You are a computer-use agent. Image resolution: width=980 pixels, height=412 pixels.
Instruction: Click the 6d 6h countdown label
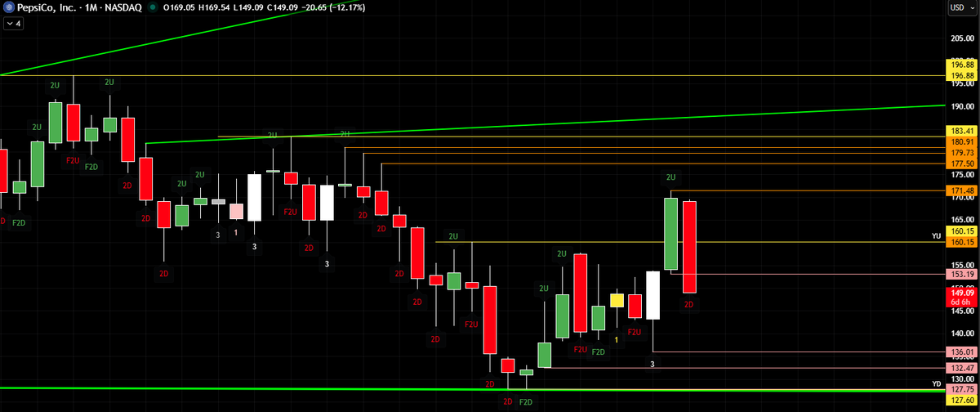tap(960, 302)
